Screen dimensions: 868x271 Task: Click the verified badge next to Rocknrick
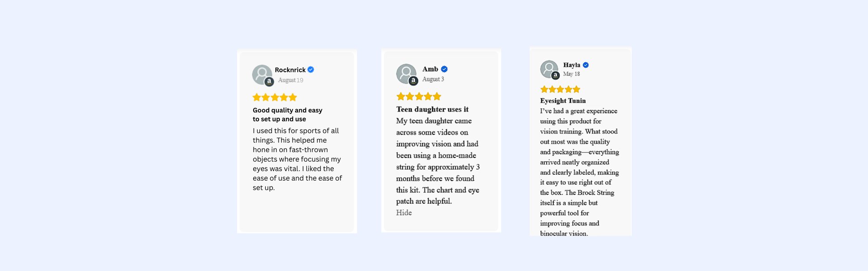pyautogui.click(x=311, y=70)
